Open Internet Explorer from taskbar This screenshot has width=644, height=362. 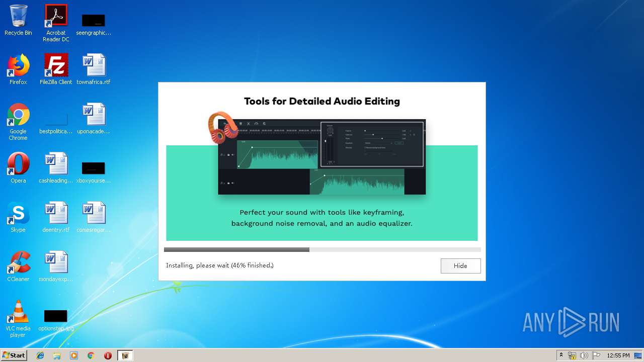coord(40,355)
